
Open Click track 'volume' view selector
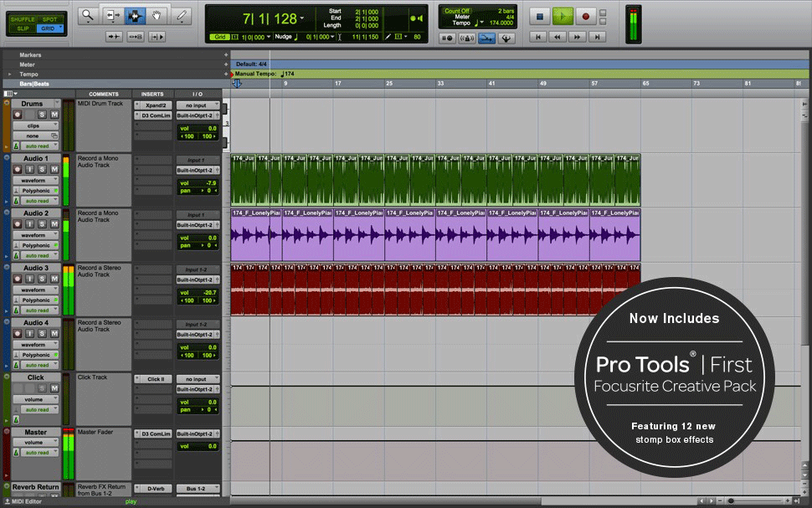(x=35, y=400)
